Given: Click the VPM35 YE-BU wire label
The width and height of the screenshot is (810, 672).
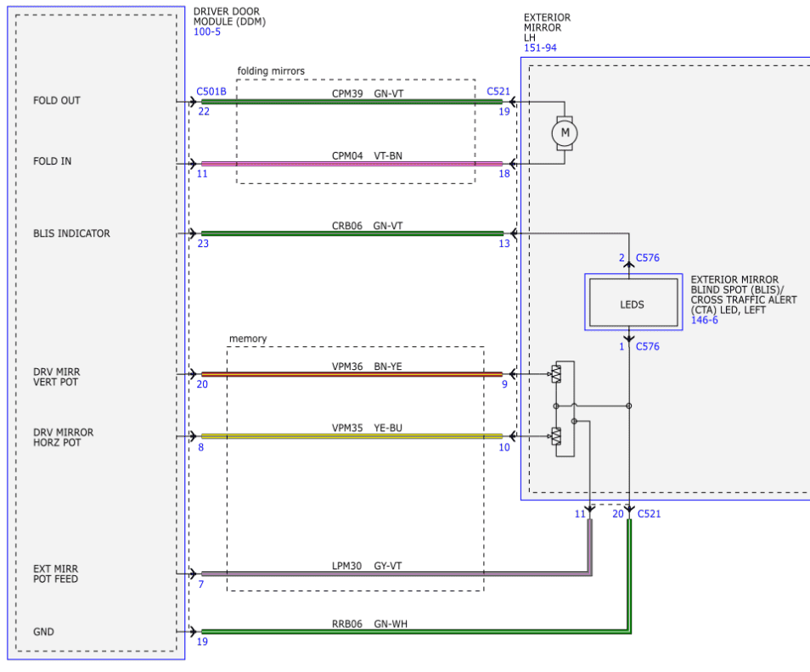Looking at the screenshot, I should click(x=367, y=428).
